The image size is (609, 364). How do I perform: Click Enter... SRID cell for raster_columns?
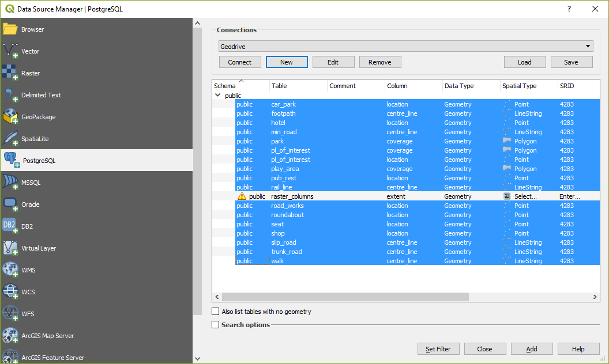(x=570, y=196)
